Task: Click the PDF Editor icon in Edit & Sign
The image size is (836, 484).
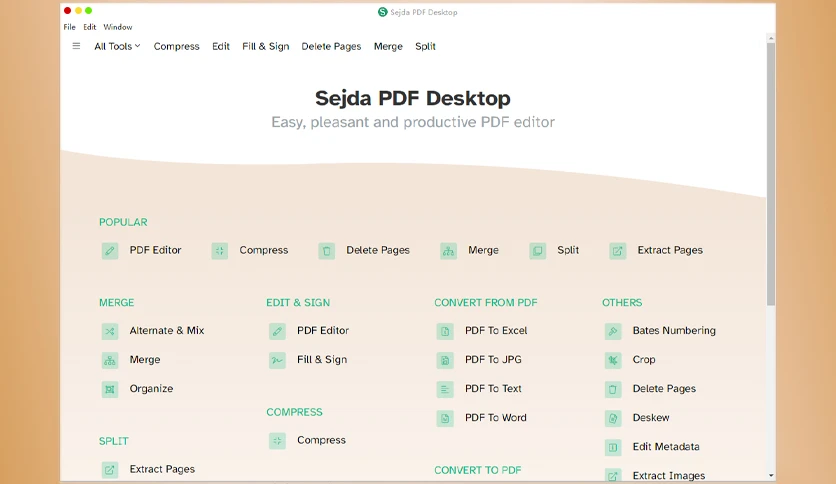Action: (277, 331)
